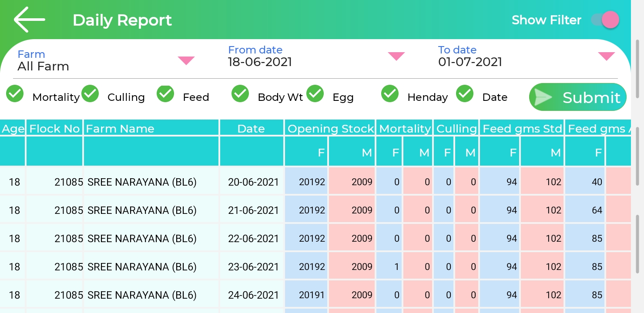This screenshot has height=313, width=644.
Task: Deselect the Egg checkbox
Action: coord(315,94)
